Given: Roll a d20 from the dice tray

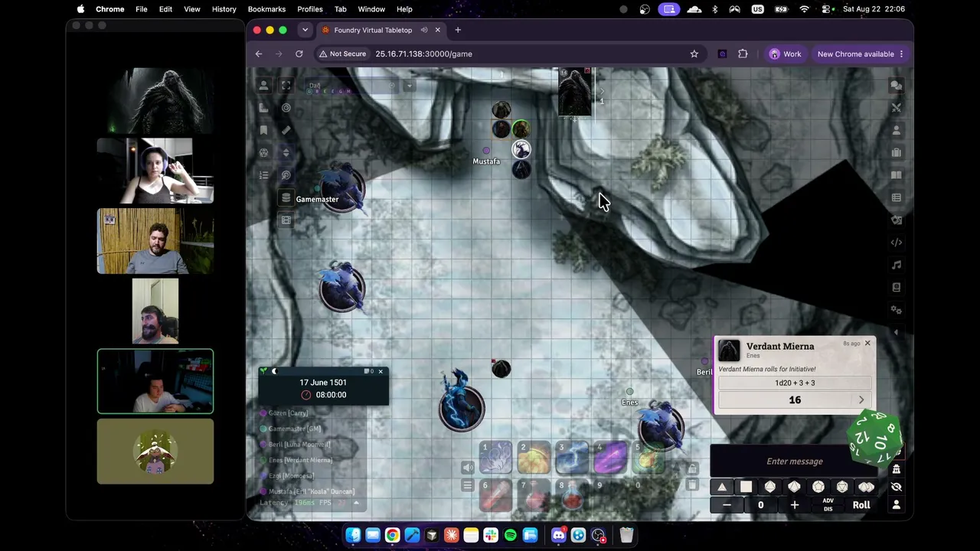Looking at the screenshot, I should click(842, 487).
